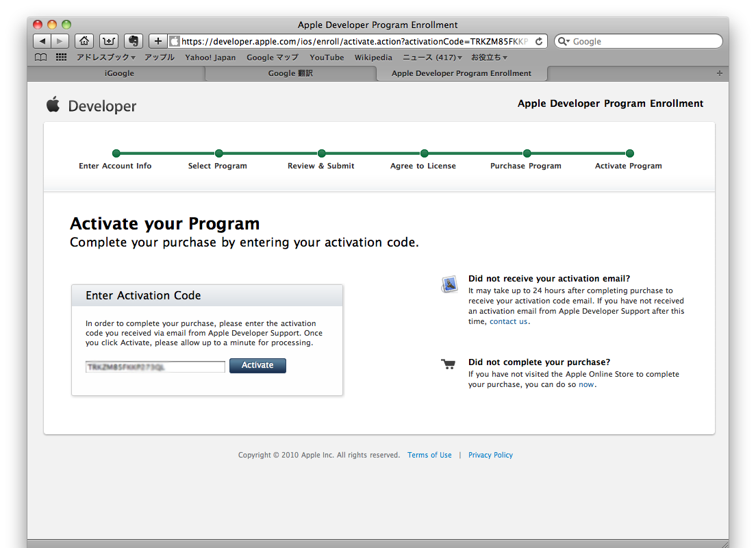Reload the page with refresh icon
The image size is (756, 548).
tap(539, 41)
